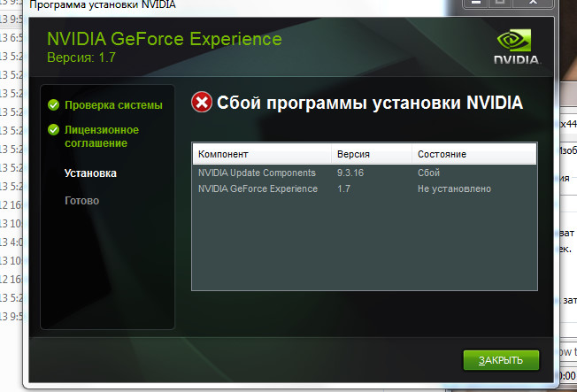Click the red error cross icon
This screenshot has width=577, height=392.
pos(202,102)
